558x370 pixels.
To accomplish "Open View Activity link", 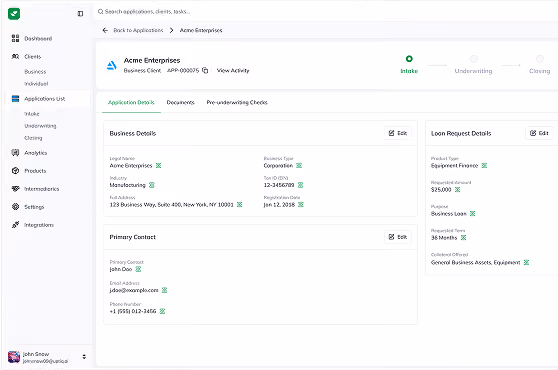I will [x=233, y=70].
